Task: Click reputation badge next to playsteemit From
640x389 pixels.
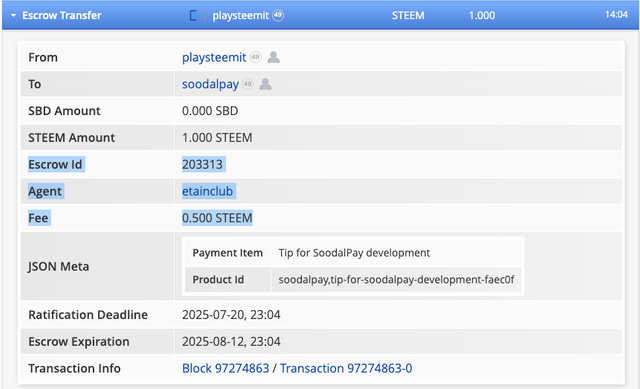Action: pyautogui.click(x=256, y=57)
